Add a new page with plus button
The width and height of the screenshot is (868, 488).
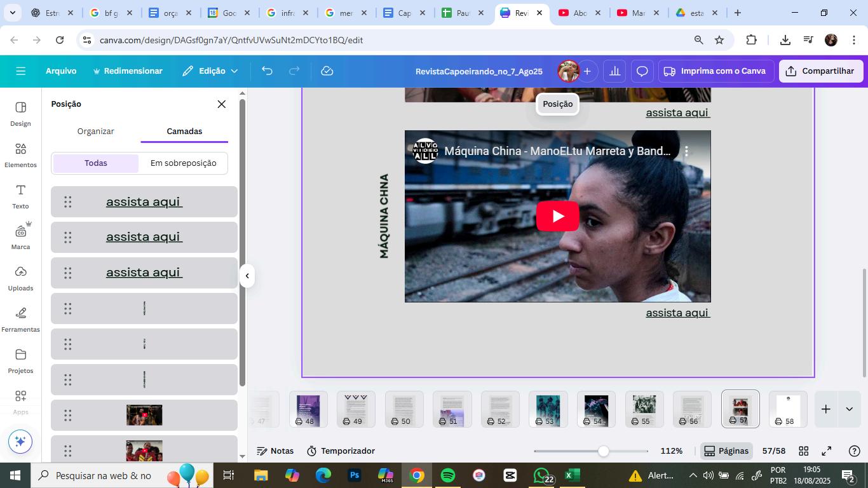click(x=825, y=409)
